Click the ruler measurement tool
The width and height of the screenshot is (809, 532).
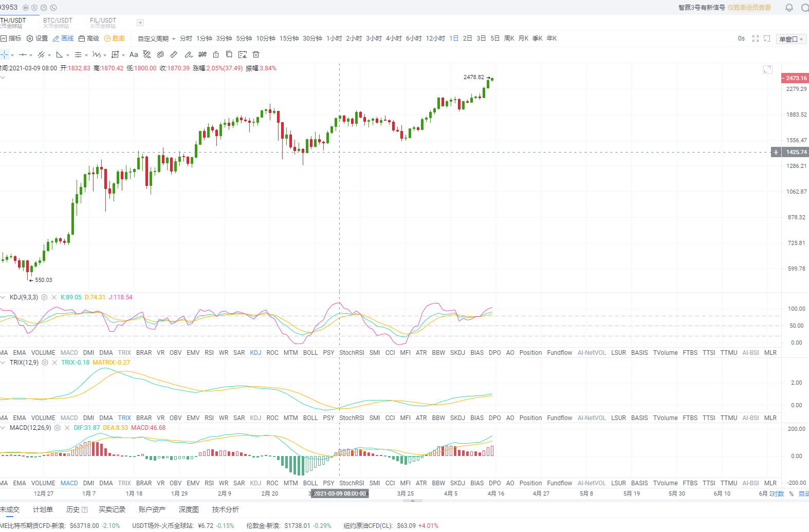[174, 54]
